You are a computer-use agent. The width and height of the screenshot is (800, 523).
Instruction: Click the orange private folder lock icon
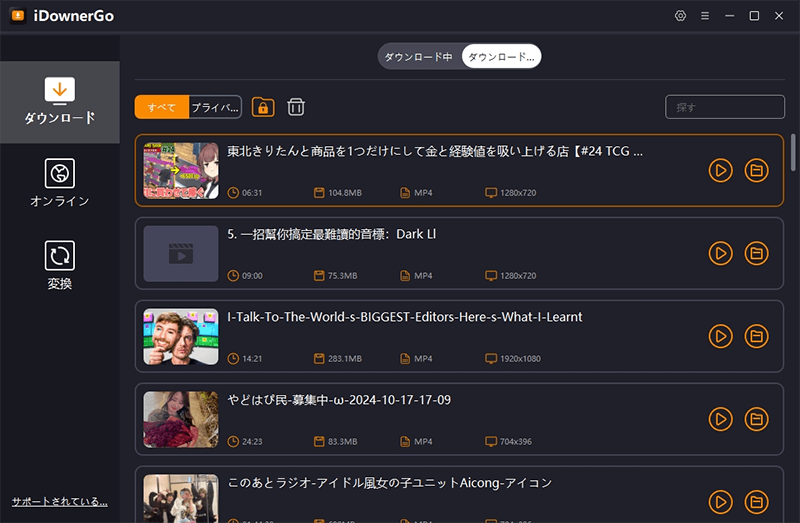(x=263, y=107)
